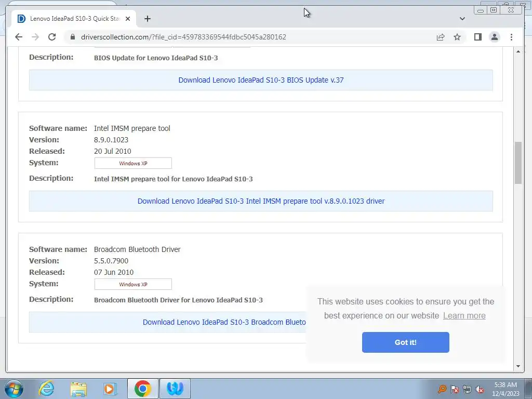Select version text 8.9.0.1023

111,140
